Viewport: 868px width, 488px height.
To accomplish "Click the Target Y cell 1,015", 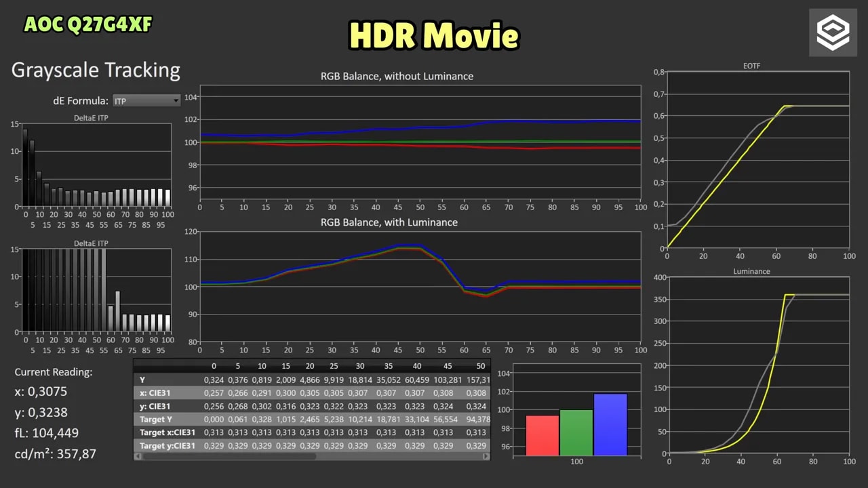I will click(x=285, y=420).
